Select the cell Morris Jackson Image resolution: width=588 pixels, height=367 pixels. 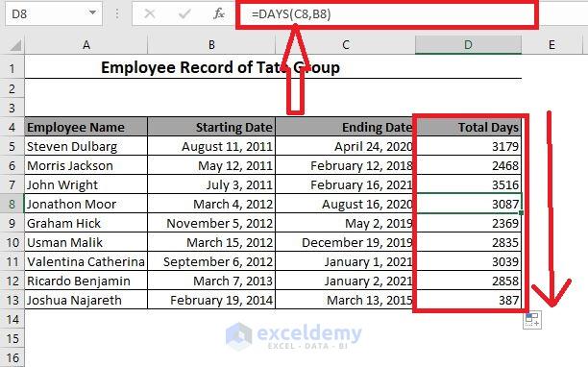86,165
